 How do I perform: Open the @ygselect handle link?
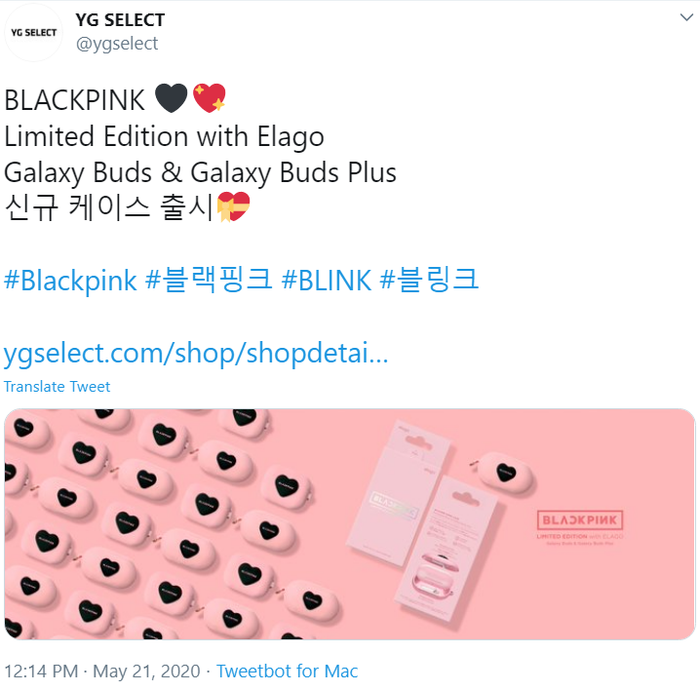click(x=117, y=44)
